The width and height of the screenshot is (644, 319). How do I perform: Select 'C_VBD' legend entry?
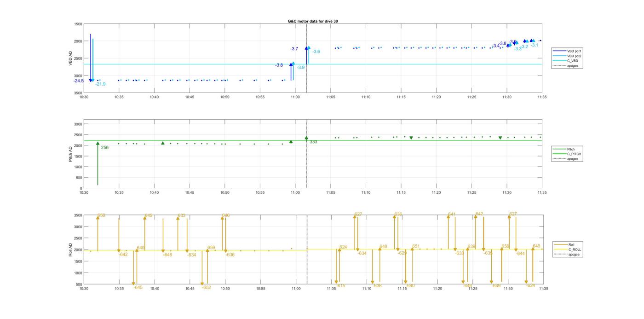click(x=573, y=61)
